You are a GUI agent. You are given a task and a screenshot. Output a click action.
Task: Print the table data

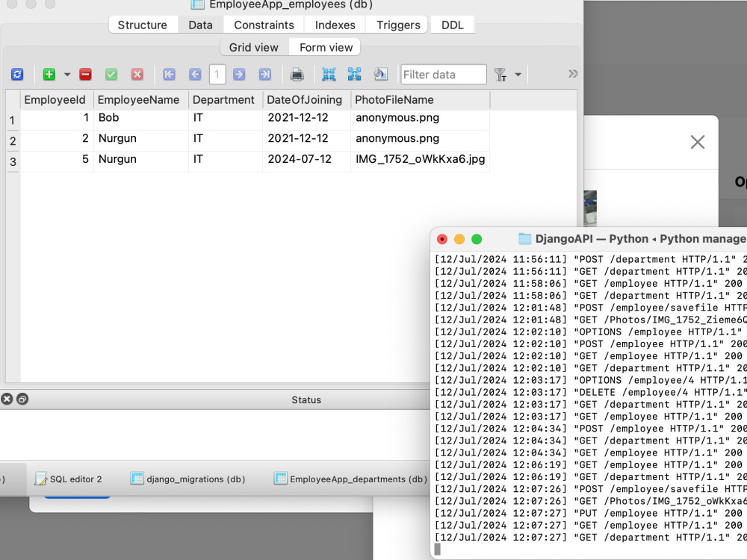[x=297, y=74]
